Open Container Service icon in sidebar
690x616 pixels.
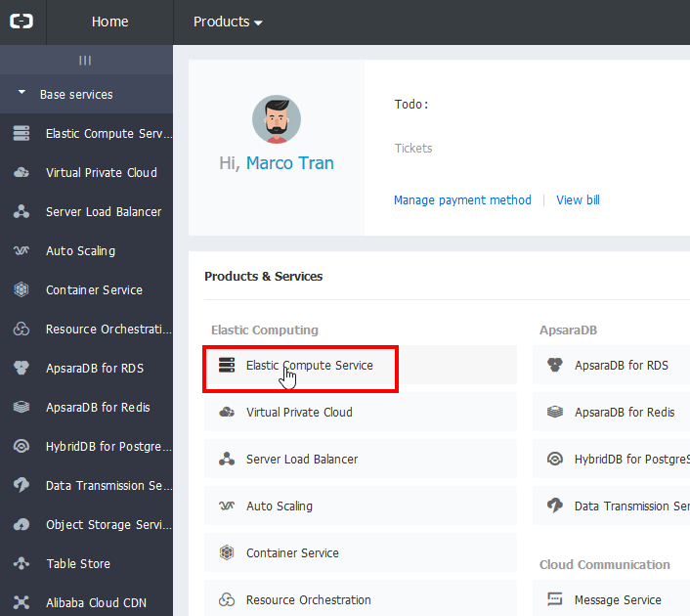[x=22, y=290]
